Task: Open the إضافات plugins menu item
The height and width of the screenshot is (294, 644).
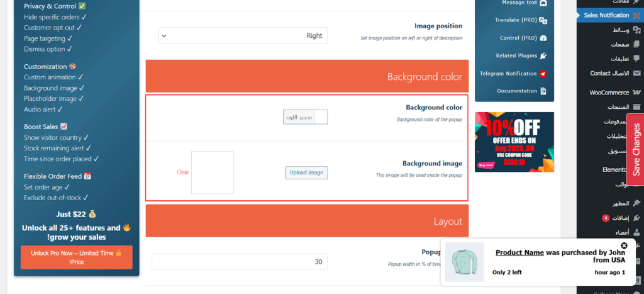Action: click(619, 218)
